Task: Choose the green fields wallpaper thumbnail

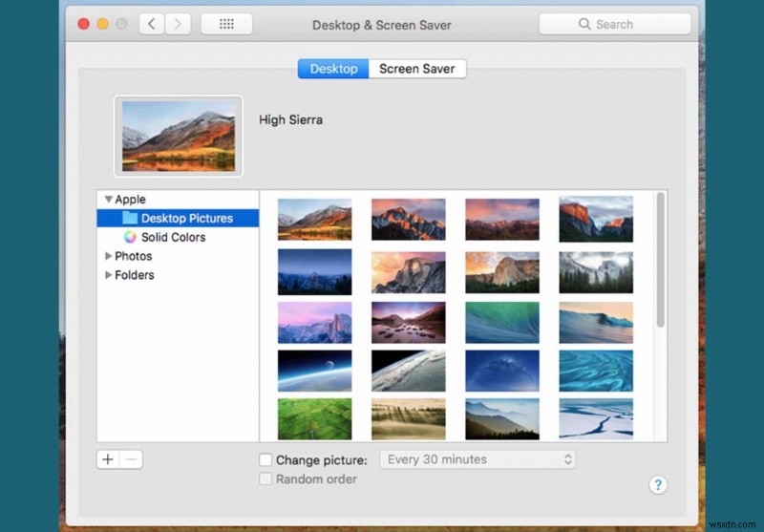Action: (315, 419)
